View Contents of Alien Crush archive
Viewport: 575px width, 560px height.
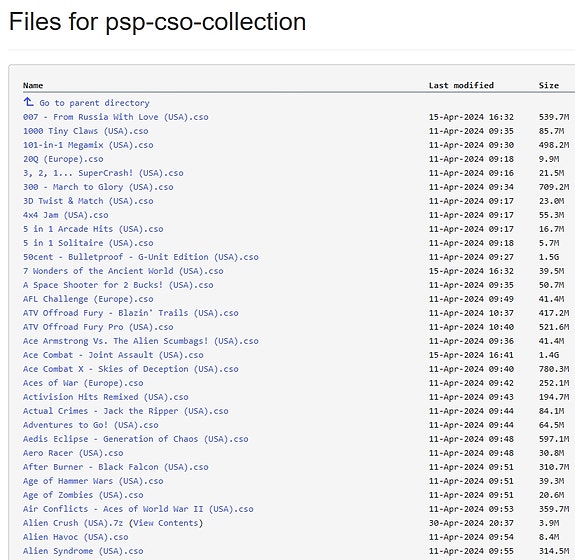coord(166,523)
